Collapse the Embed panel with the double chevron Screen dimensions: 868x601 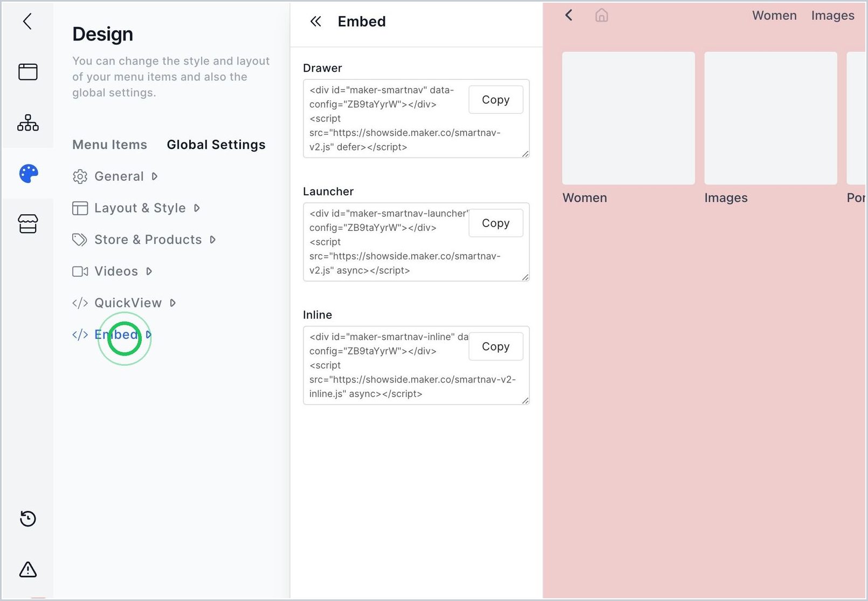tap(316, 22)
